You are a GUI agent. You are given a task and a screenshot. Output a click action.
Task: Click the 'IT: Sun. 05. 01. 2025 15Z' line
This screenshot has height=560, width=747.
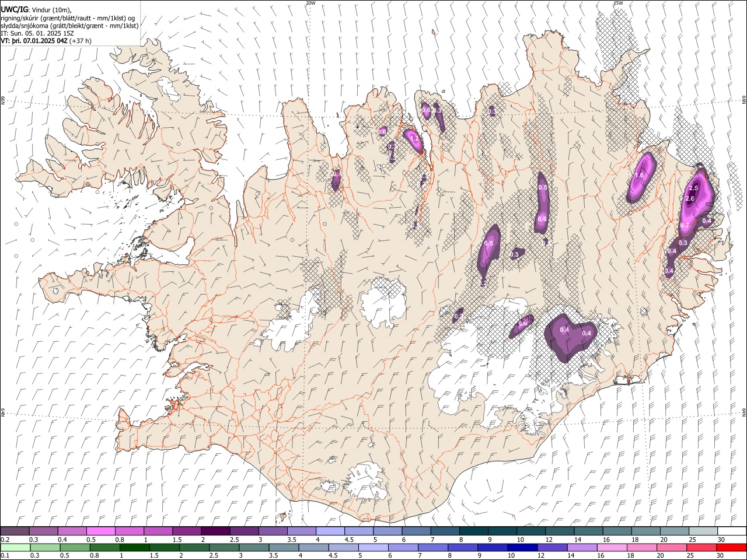(x=37, y=33)
